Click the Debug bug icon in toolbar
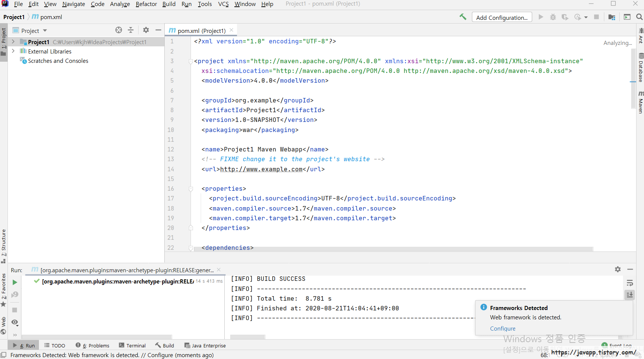The height and width of the screenshot is (359, 644). pos(553,17)
